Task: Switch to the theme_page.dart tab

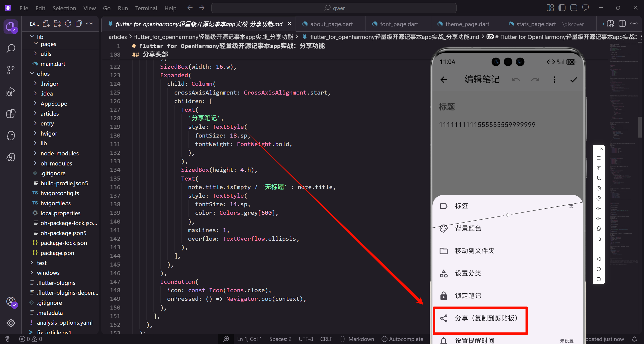Action: pos(467,24)
